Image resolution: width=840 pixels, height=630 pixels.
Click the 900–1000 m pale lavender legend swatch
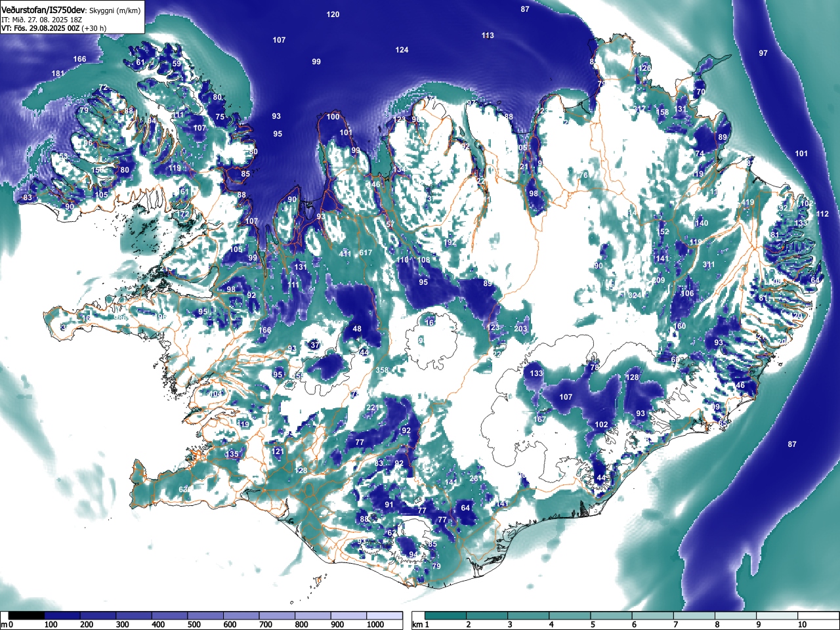(x=348, y=616)
